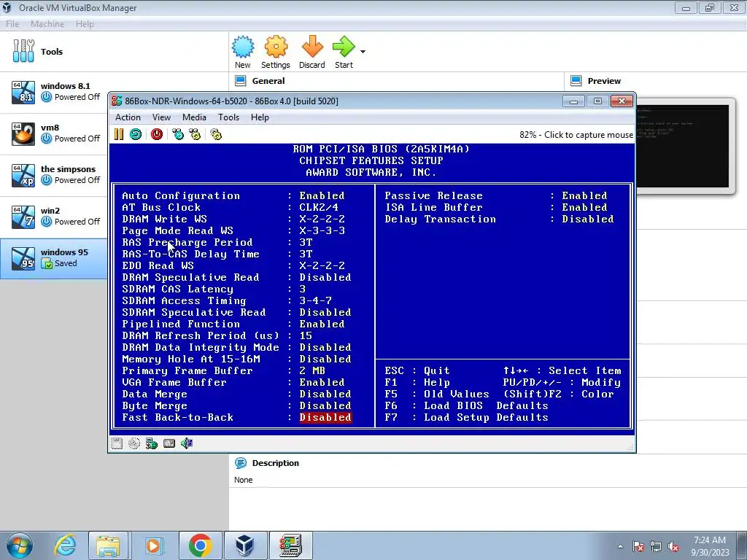Click the mouse capture status text in 86Box
The image size is (747, 560).
tap(576, 135)
